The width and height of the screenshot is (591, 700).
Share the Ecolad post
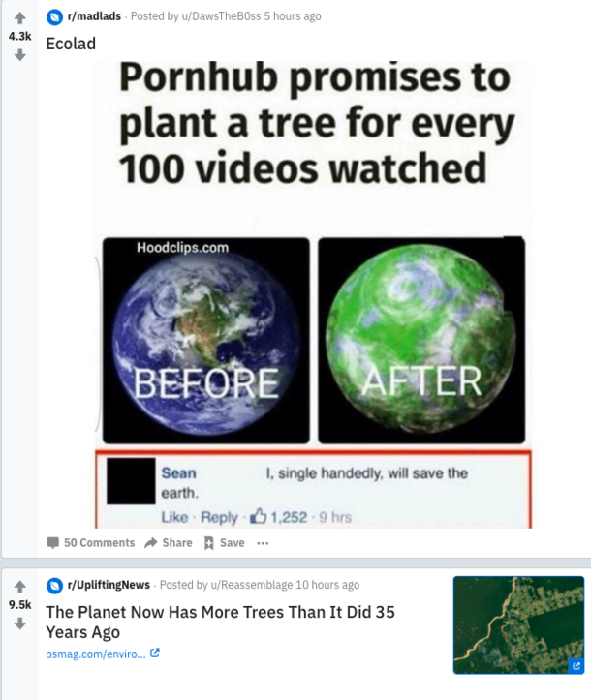[x=169, y=543]
